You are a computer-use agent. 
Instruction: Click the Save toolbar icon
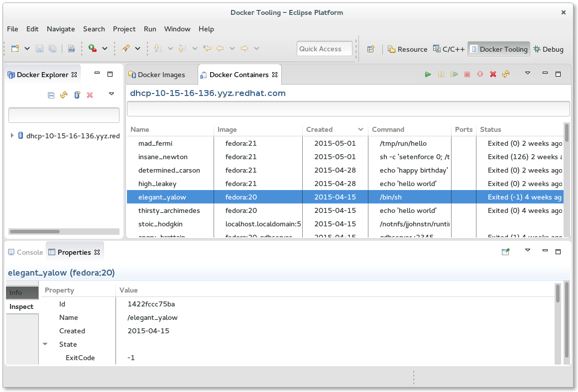(39, 48)
